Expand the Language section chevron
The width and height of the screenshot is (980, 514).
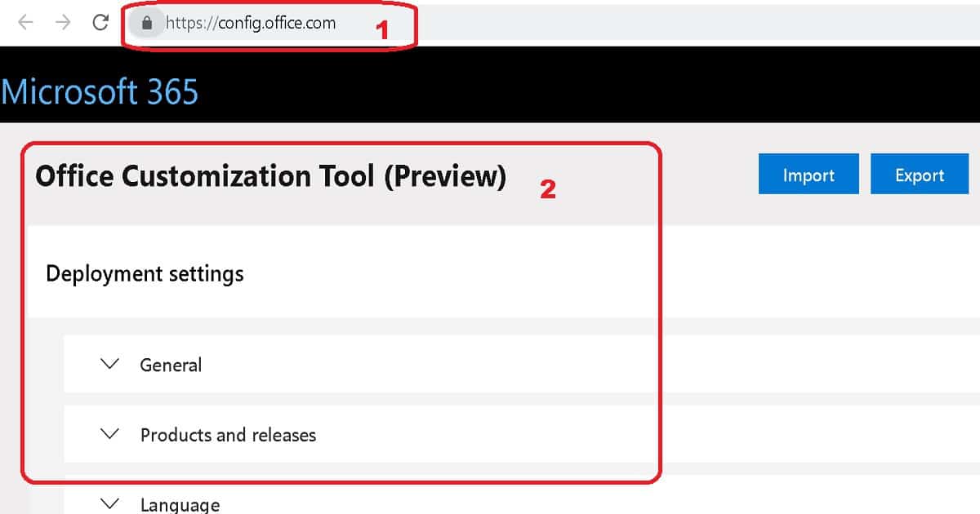pyautogui.click(x=109, y=504)
